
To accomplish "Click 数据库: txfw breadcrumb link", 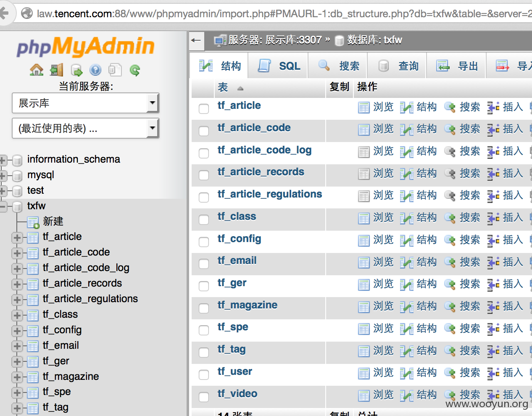I will coord(374,40).
